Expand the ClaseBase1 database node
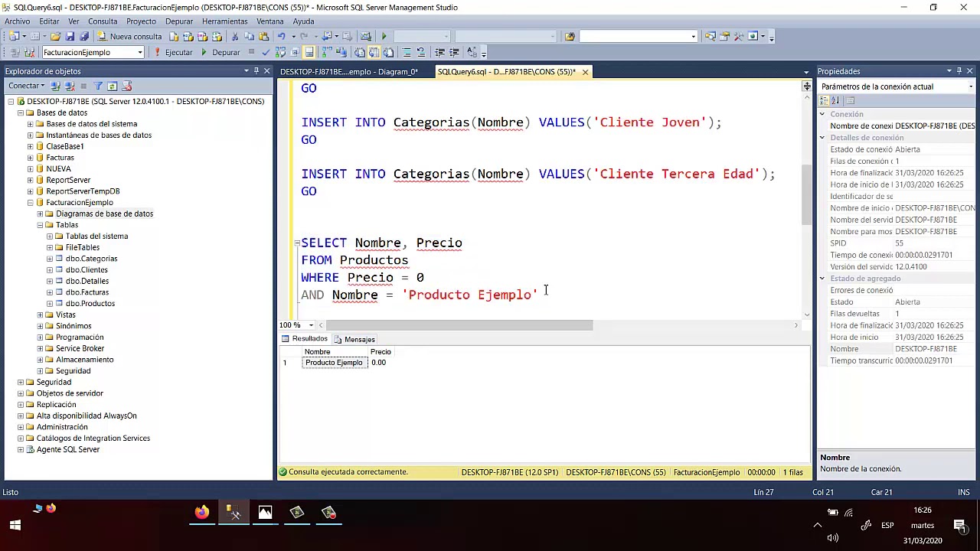 [x=31, y=146]
